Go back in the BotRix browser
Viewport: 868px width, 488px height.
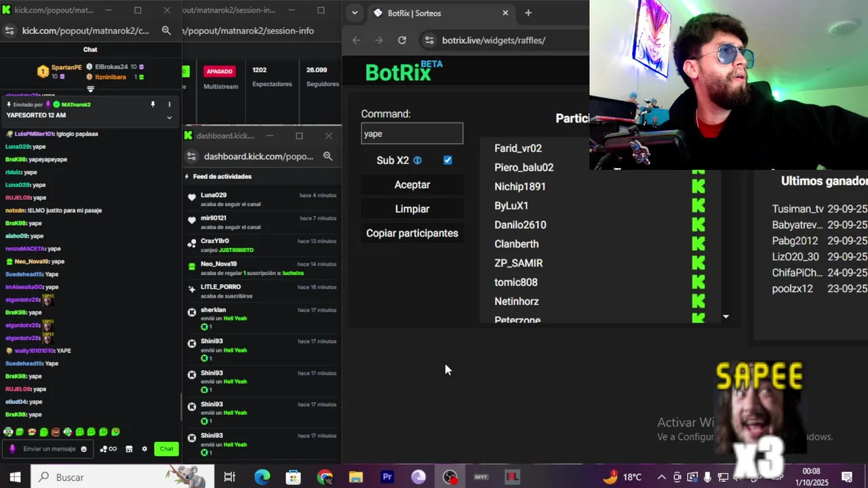[357, 40]
